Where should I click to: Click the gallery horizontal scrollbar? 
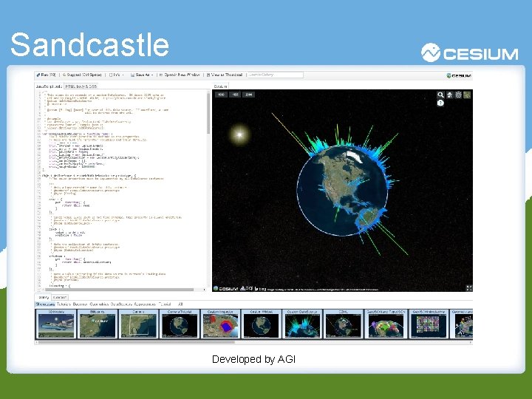[x=136, y=342]
